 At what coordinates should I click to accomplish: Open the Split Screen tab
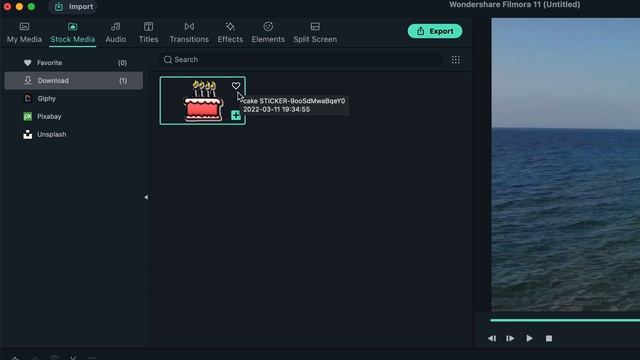[x=315, y=33]
